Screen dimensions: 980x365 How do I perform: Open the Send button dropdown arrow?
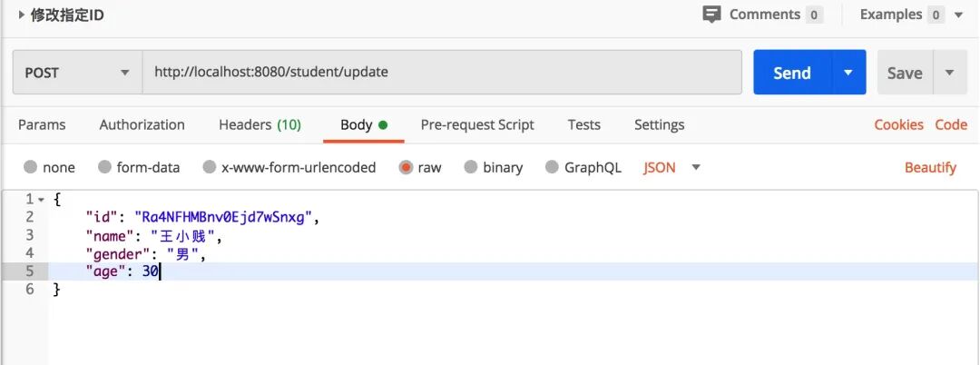pyautogui.click(x=848, y=73)
